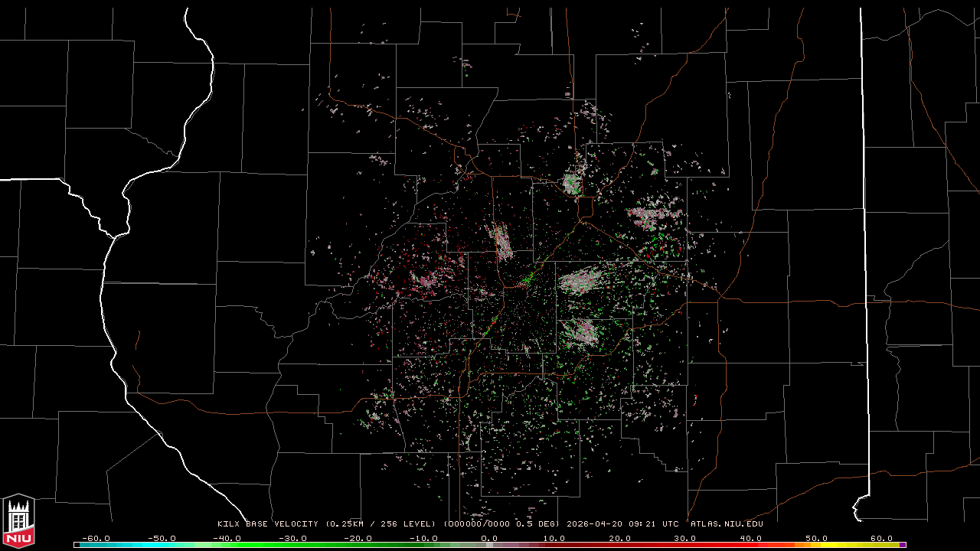Click the NIU logo in the corner
The image size is (980, 551).
(18, 521)
